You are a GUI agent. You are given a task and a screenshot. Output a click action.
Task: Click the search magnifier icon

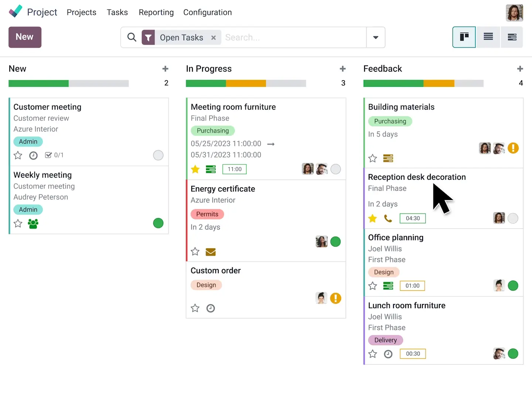[132, 37]
